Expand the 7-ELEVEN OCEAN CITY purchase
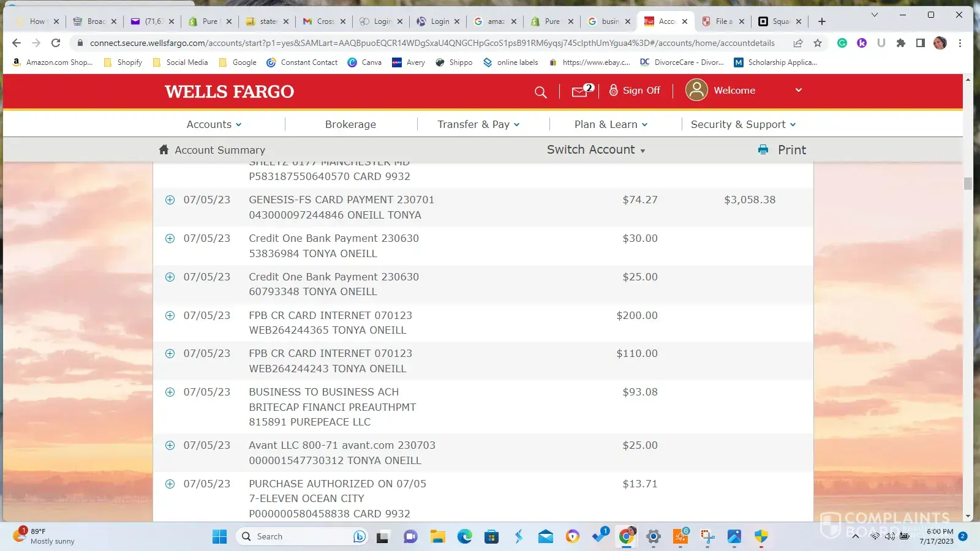This screenshot has width=980, height=551. (x=170, y=484)
